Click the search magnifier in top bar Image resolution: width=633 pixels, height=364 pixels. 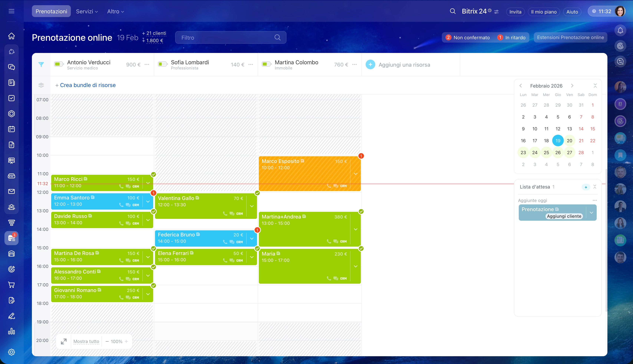[453, 11]
